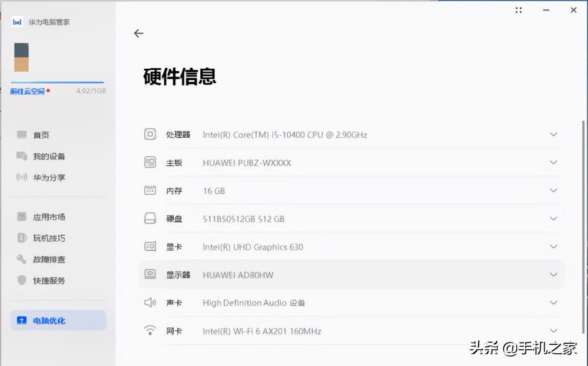Click the motherboard icon
588x366 pixels.
click(x=150, y=162)
